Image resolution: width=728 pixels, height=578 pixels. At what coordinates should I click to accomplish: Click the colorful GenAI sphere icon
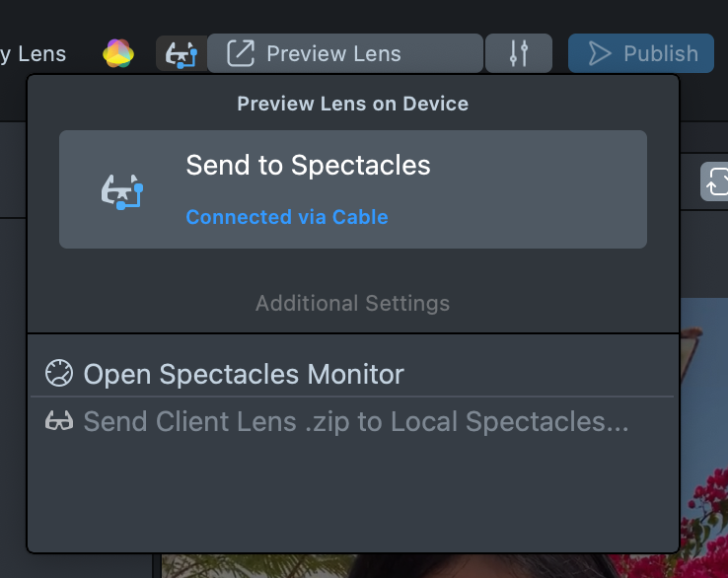point(118,53)
